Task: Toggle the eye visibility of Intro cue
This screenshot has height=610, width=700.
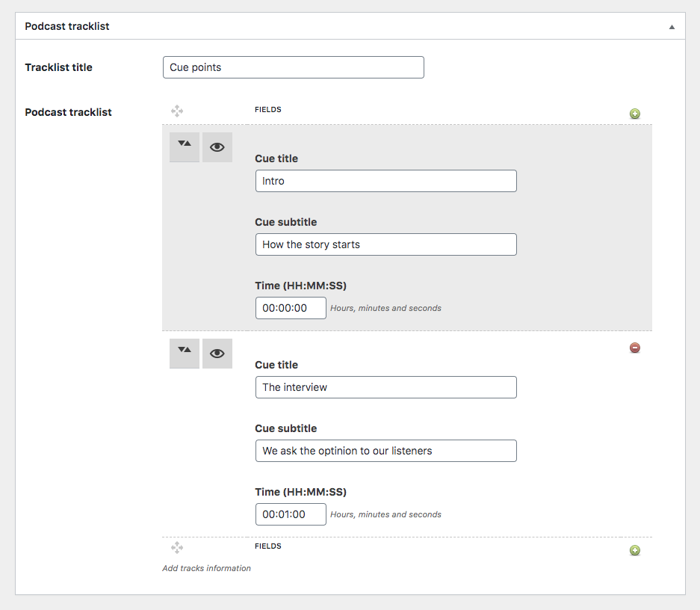Action: [217, 147]
